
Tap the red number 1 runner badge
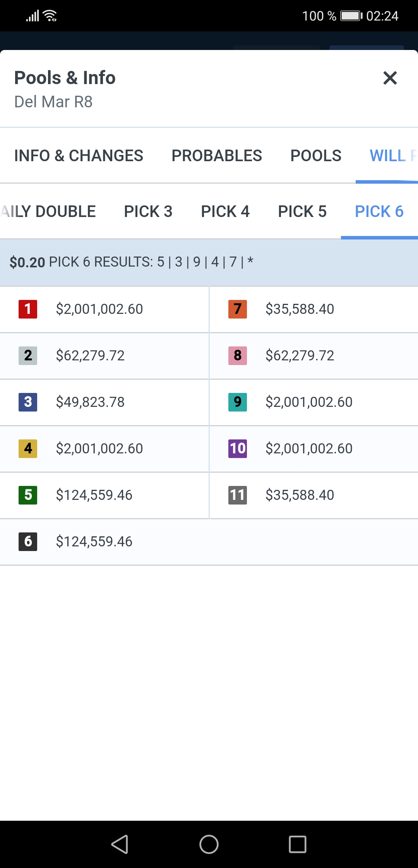[x=28, y=309]
